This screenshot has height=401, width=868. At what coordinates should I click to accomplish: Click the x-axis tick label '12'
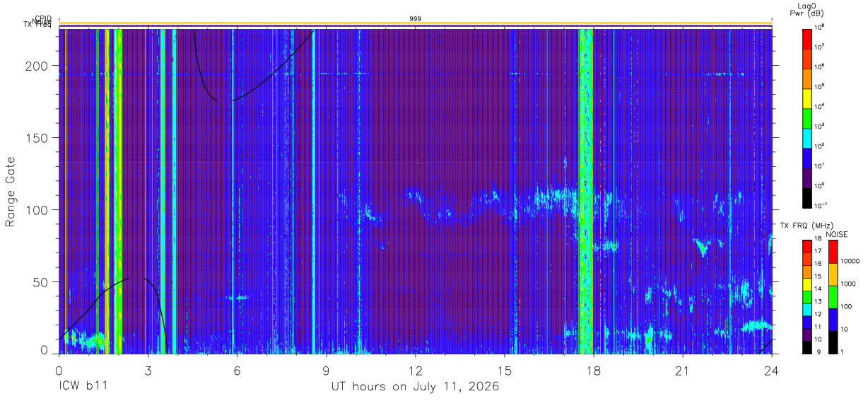tap(415, 371)
